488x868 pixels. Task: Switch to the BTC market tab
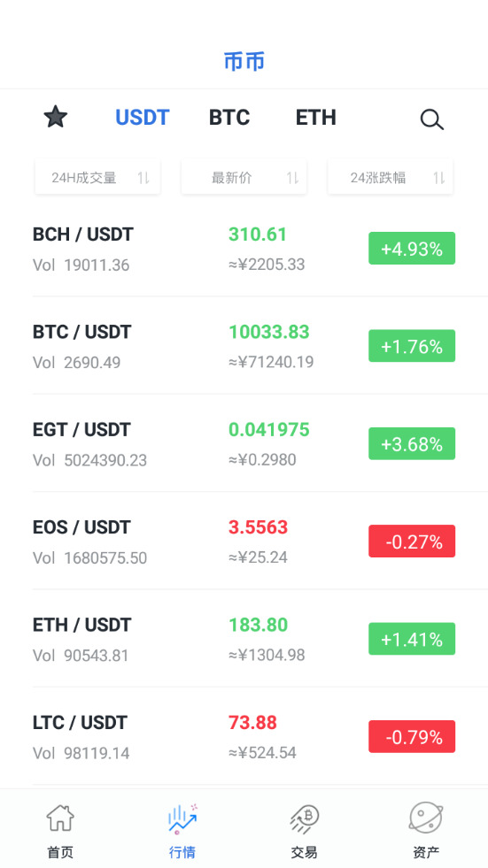(x=229, y=118)
